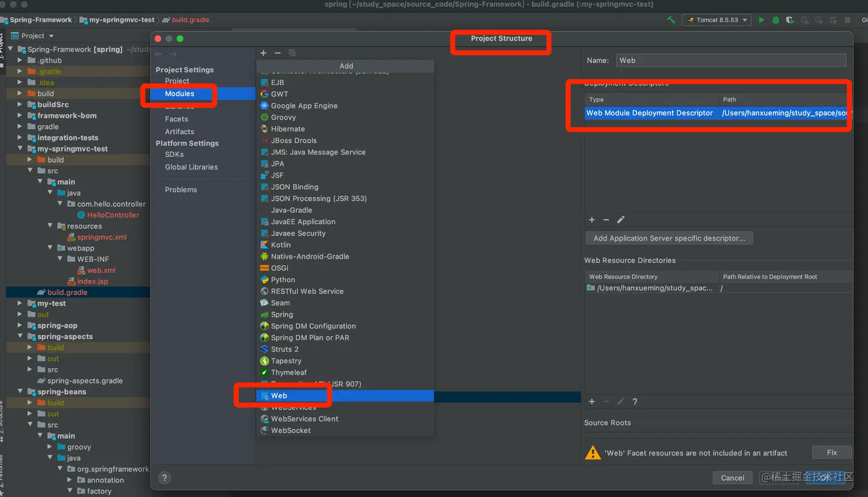The width and height of the screenshot is (868, 497).
Task: Pick the Hibernate framework icon
Action: 265,129
